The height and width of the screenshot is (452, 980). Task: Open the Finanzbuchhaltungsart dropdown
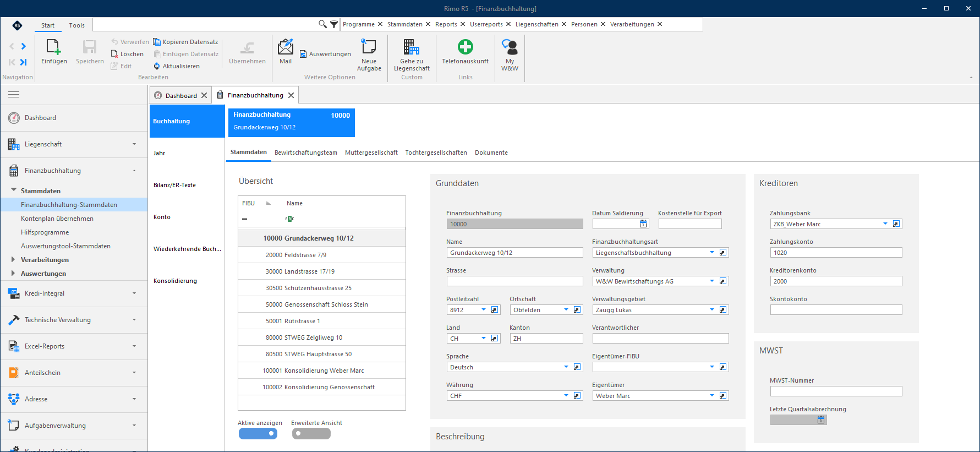(712, 253)
